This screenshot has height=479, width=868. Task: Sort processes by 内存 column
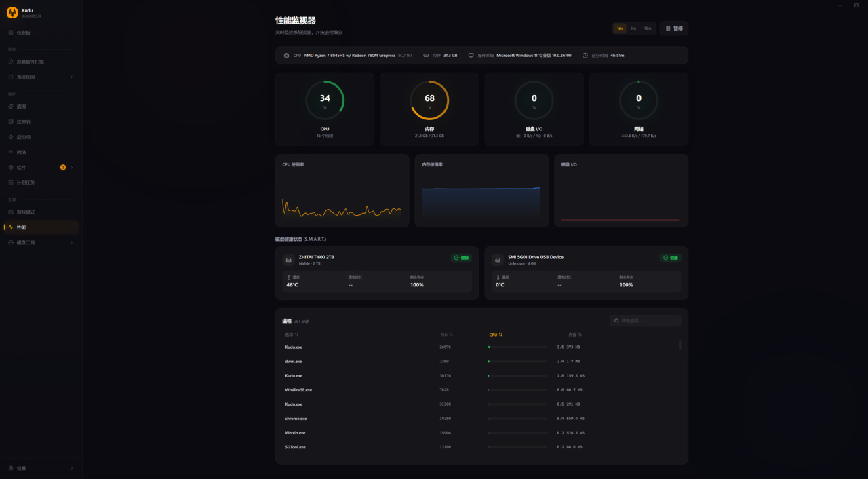click(x=575, y=334)
